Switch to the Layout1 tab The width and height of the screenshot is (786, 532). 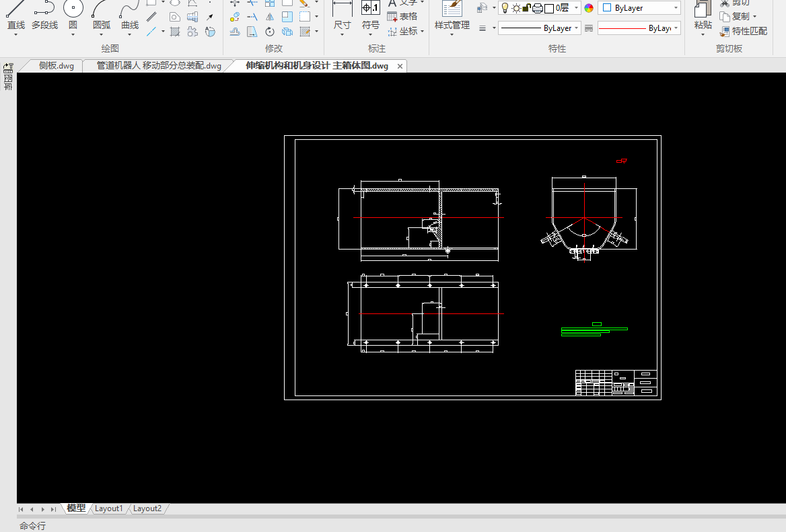click(108, 508)
